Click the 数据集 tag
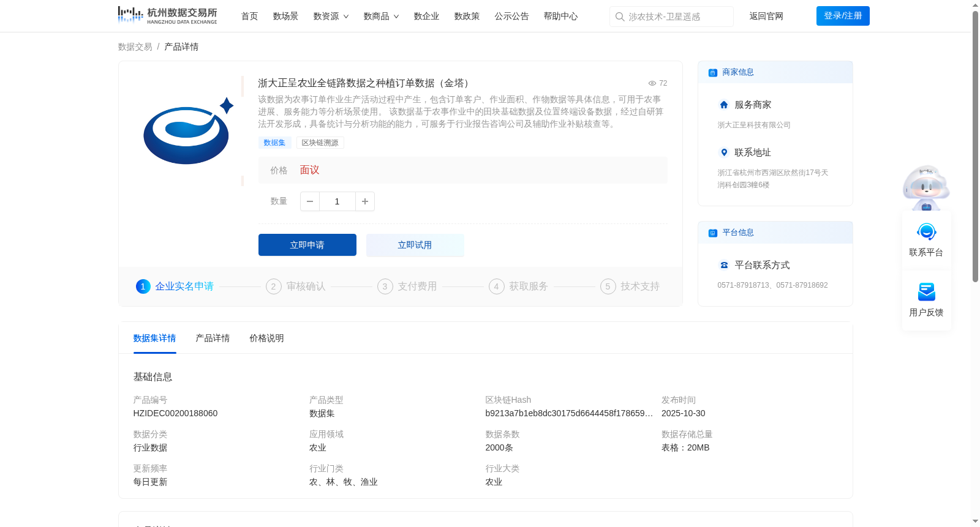Screen dimensions: 980x527 click(x=274, y=143)
